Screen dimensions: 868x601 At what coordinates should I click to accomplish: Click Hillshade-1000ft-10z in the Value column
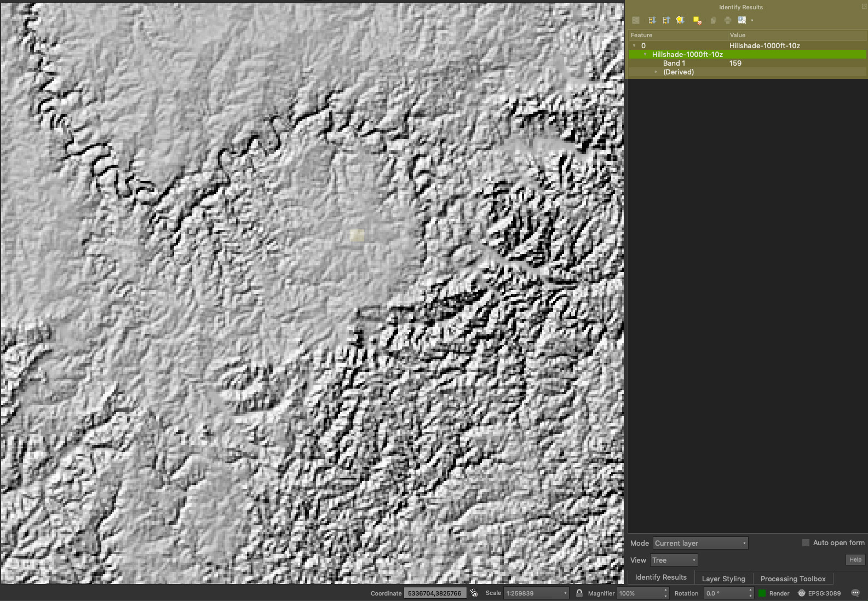click(764, 45)
